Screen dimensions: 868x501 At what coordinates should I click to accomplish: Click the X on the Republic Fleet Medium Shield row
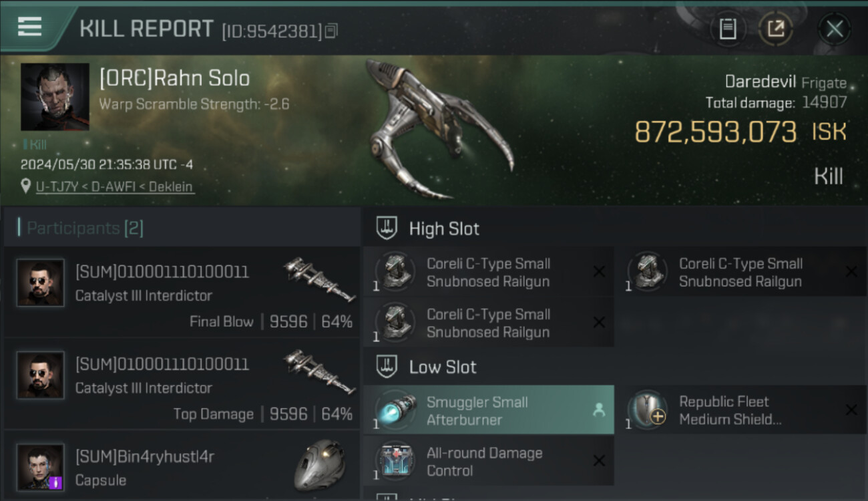click(x=851, y=410)
